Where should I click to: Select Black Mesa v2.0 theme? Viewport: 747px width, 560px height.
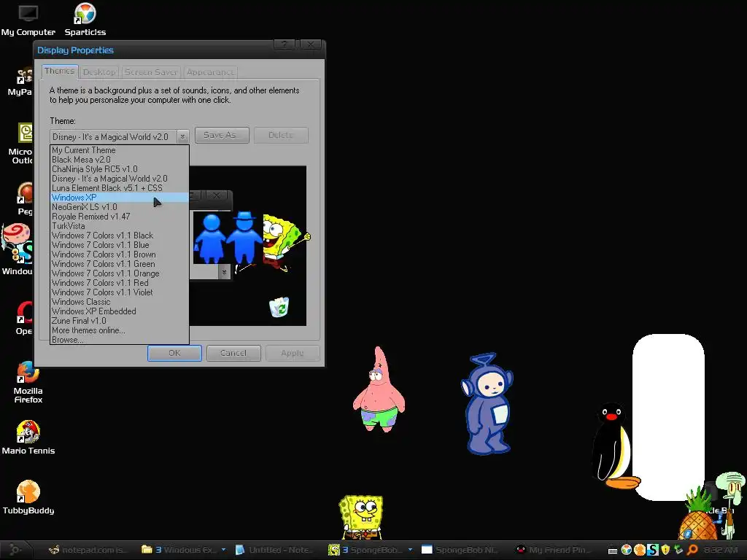click(x=119, y=160)
